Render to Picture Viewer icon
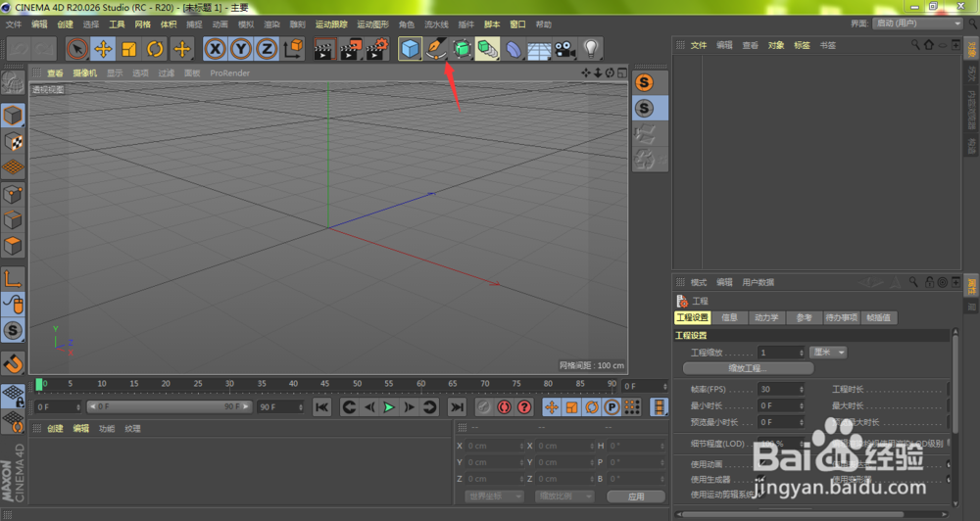980x521 pixels. point(351,49)
